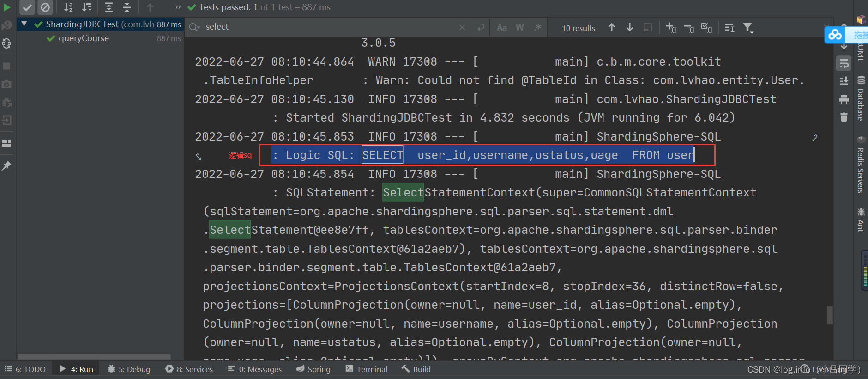Unselect the last occurrence
The width and height of the screenshot is (868, 379).
pos(689,28)
